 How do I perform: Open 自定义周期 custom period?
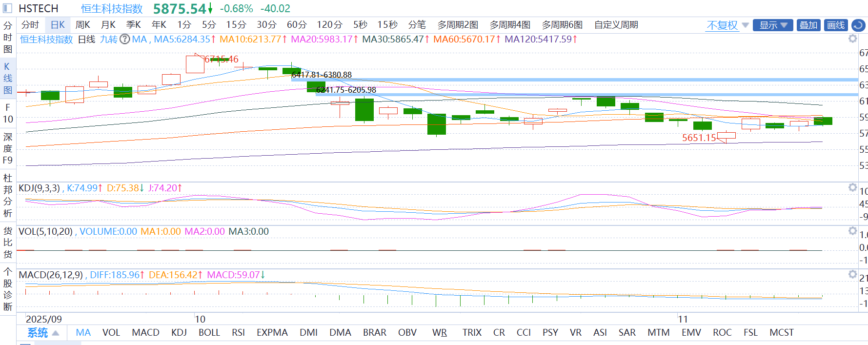[616, 25]
